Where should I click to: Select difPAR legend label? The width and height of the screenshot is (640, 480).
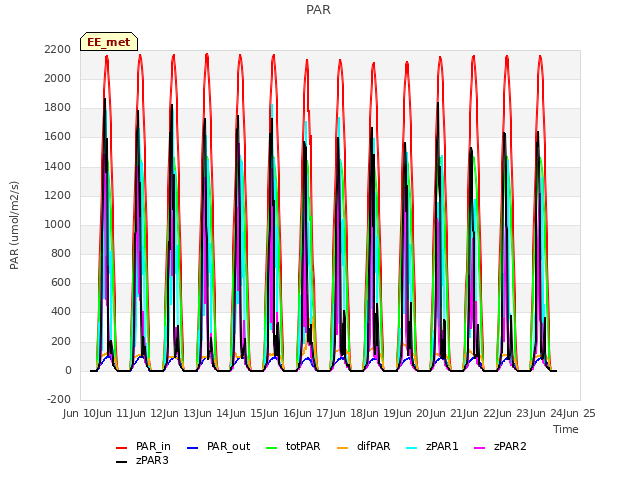pos(373,447)
